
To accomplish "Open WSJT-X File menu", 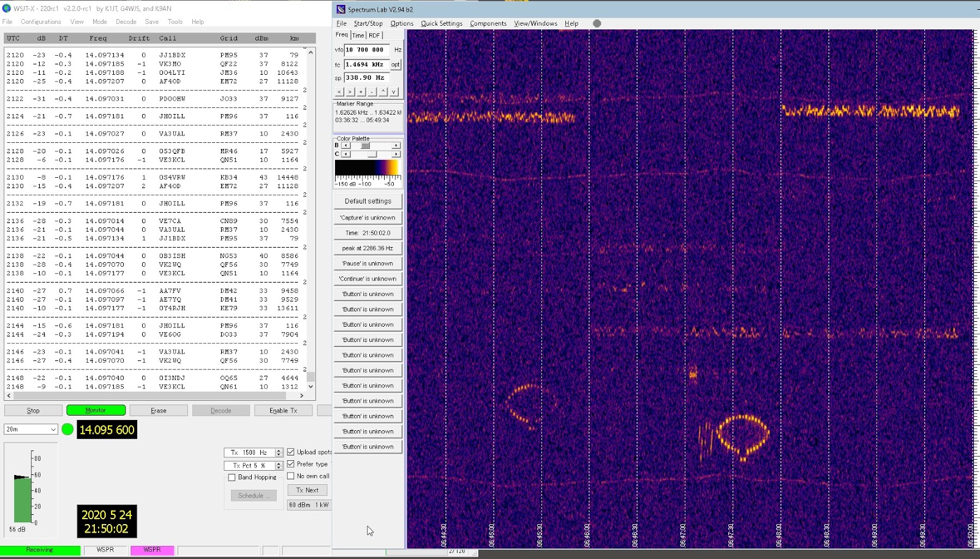I will (x=7, y=21).
